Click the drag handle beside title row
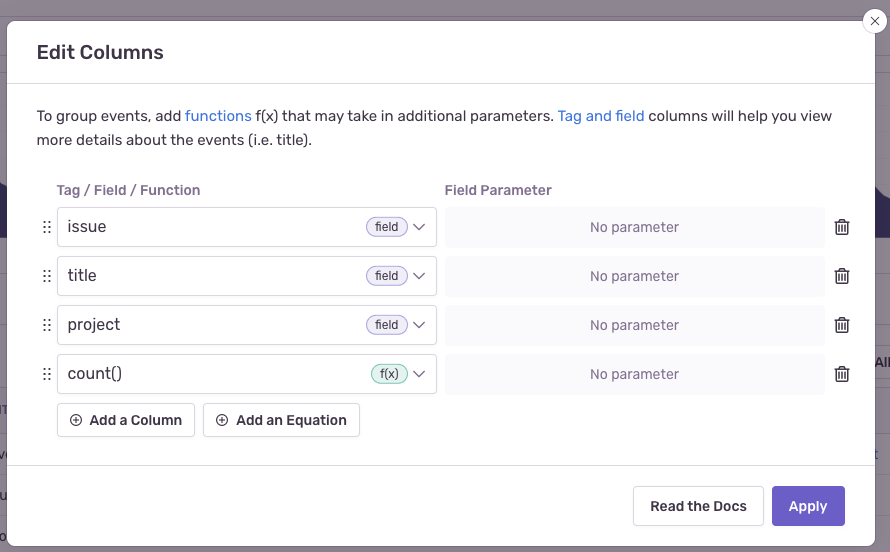The image size is (890, 552). [x=46, y=276]
